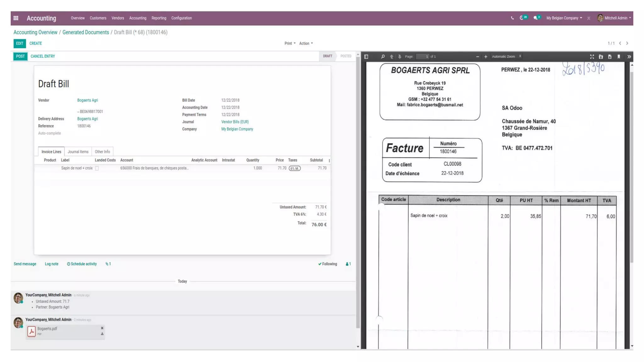The height and width of the screenshot is (362, 644).
Task: Open the Automatic Zoom dropdown
Action: (x=506, y=57)
